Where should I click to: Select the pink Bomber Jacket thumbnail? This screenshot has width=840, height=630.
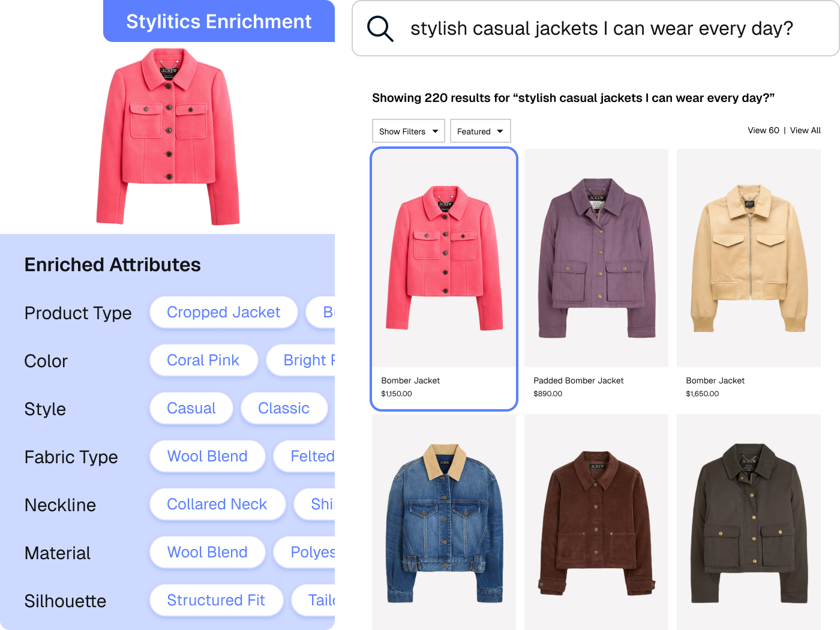point(444,258)
